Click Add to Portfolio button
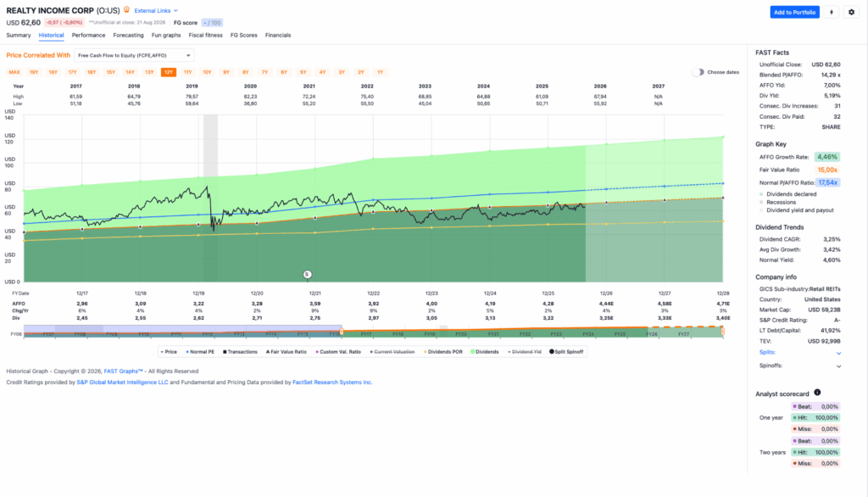This screenshot has height=497, width=868. 794,12
